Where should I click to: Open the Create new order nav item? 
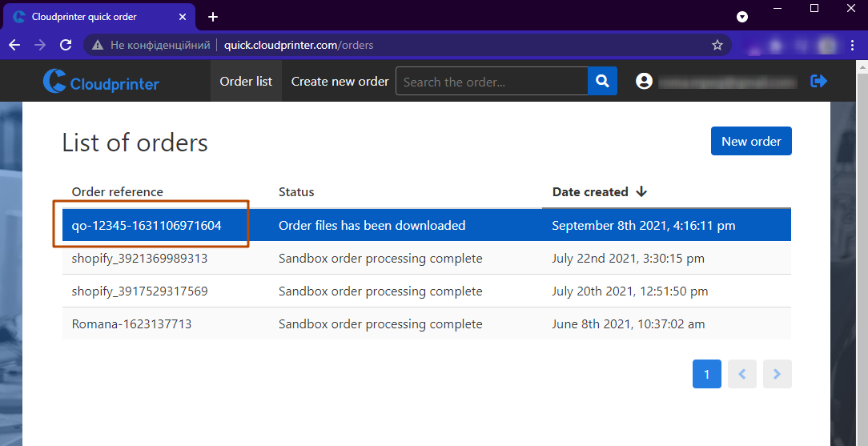coord(340,82)
